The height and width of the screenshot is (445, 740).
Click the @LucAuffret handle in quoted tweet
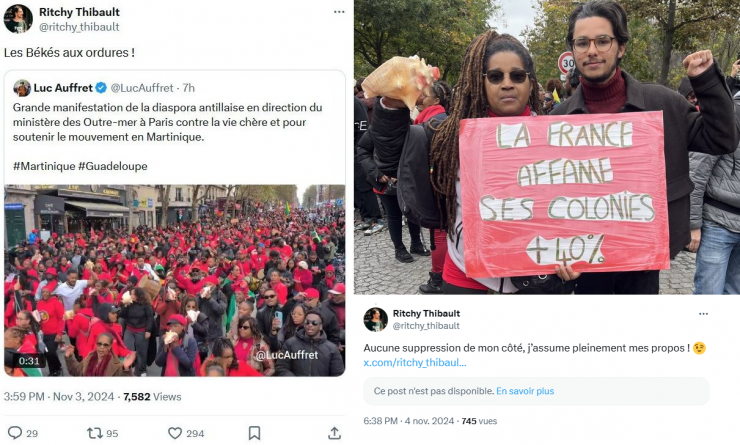click(x=142, y=88)
